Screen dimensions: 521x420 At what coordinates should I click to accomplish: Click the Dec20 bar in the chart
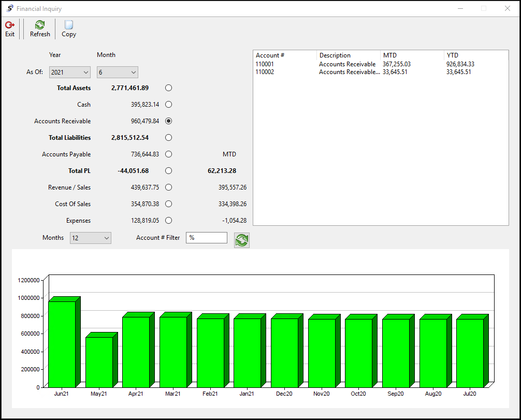click(285, 353)
